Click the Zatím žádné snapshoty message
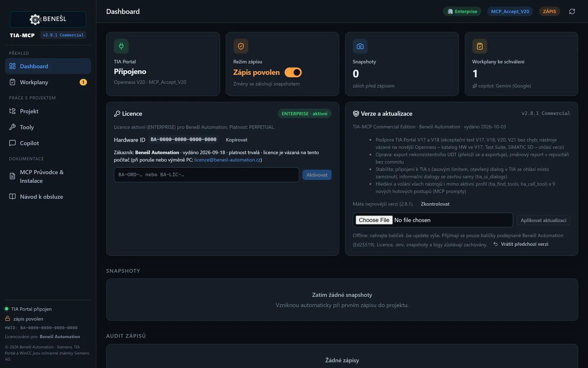 point(342,295)
